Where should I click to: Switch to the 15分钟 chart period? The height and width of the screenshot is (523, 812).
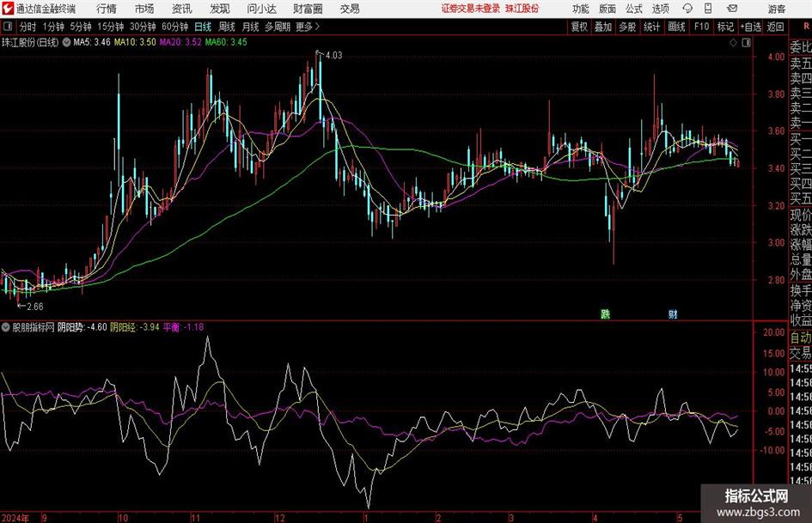pyautogui.click(x=111, y=27)
